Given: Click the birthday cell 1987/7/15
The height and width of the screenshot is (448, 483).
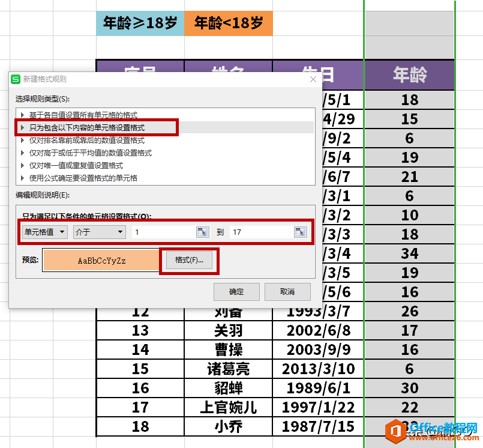Looking at the screenshot, I should coord(319,427).
